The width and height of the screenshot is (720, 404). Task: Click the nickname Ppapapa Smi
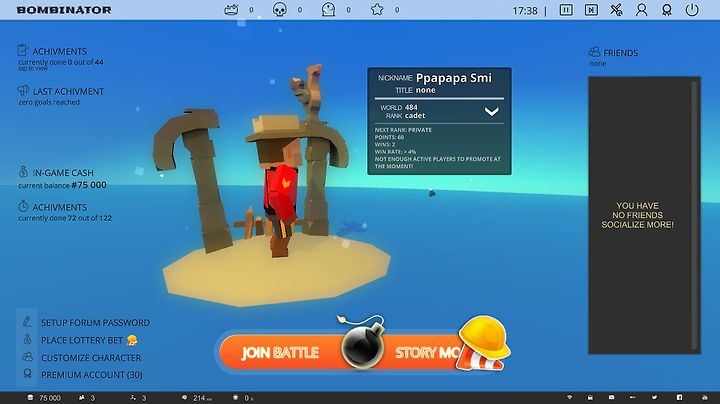454,78
